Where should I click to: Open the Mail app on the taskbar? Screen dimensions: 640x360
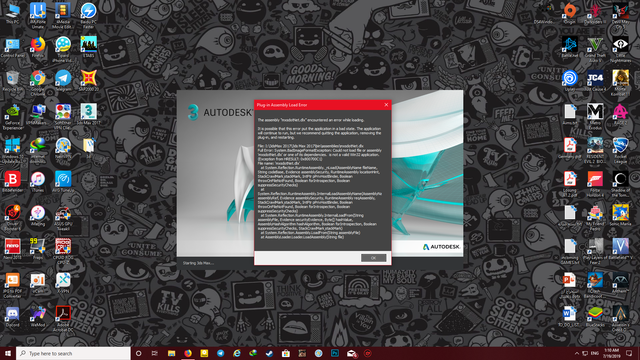click(x=351, y=353)
